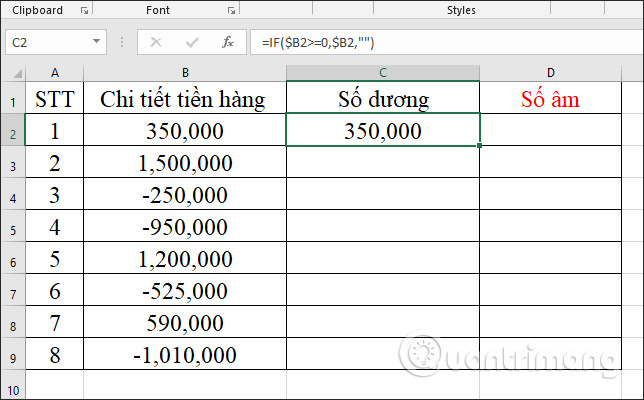Select empty cell C6 in 1,200,000 row
644x400 pixels.
pos(383,258)
